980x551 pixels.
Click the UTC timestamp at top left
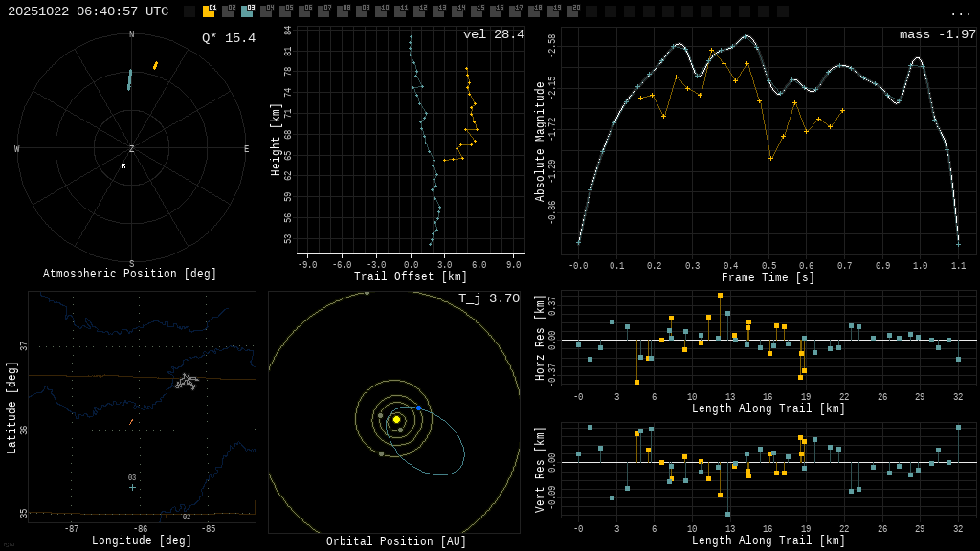[x=88, y=11]
